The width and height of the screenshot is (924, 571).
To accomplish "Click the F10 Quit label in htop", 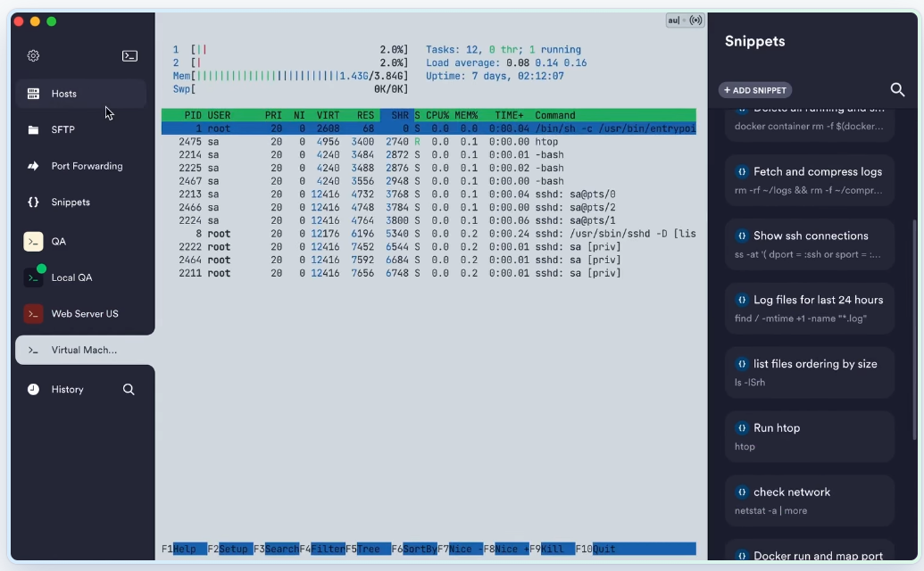I will tap(604, 549).
